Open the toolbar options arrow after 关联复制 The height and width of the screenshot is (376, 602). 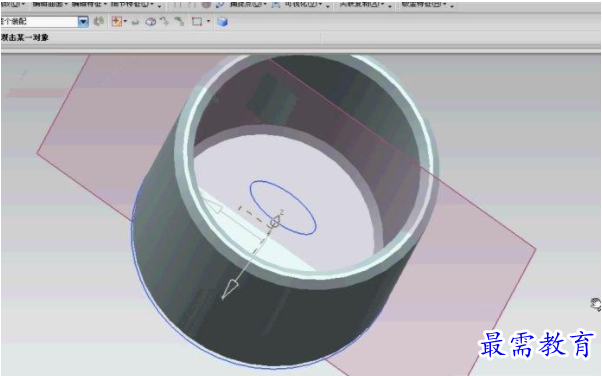pyautogui.click(x=390, y=6)
